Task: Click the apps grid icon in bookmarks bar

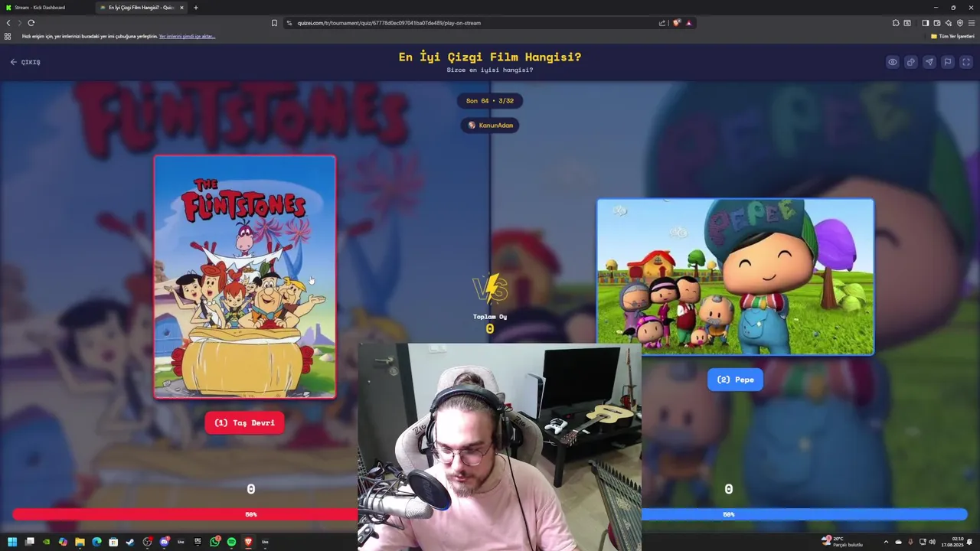Action: pyautogui.click(x=8, y=36)
